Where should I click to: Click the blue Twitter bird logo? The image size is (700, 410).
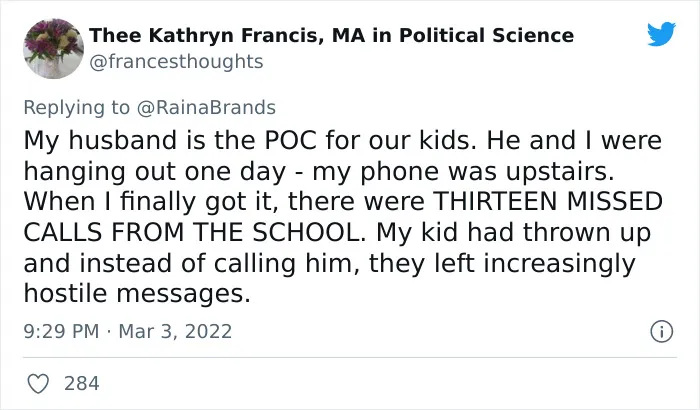point(662,33)
